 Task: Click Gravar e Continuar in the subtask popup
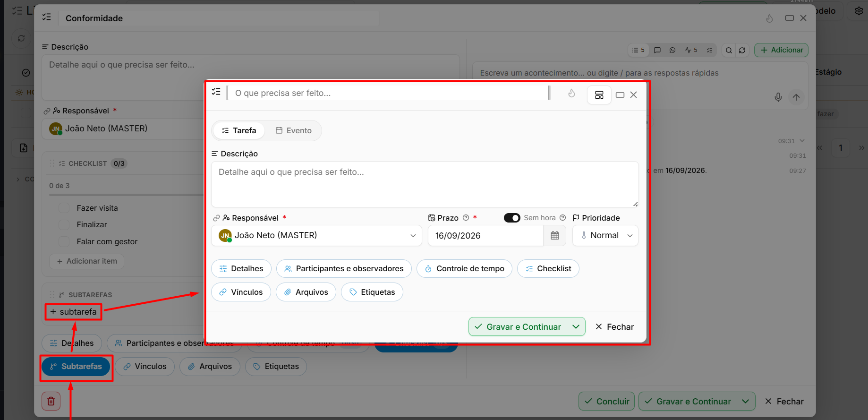[518, 326]
